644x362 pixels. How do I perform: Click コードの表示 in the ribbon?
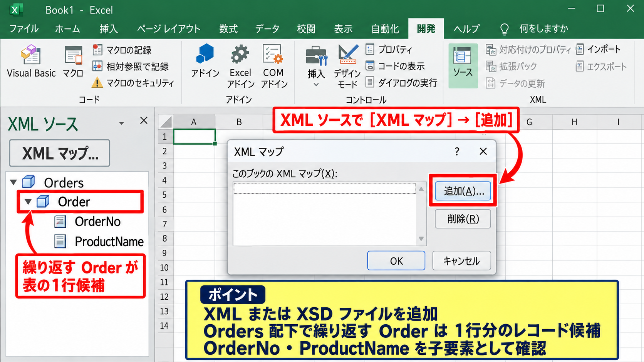pos(395,66)
